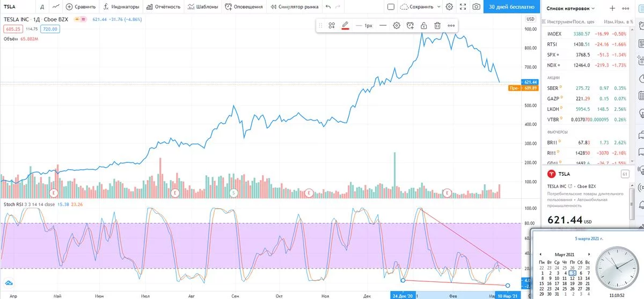Collapse the ФЬЮЧЕРСЫ section header
The height and width of the screenshot is (299, 644).
(559, 131)
